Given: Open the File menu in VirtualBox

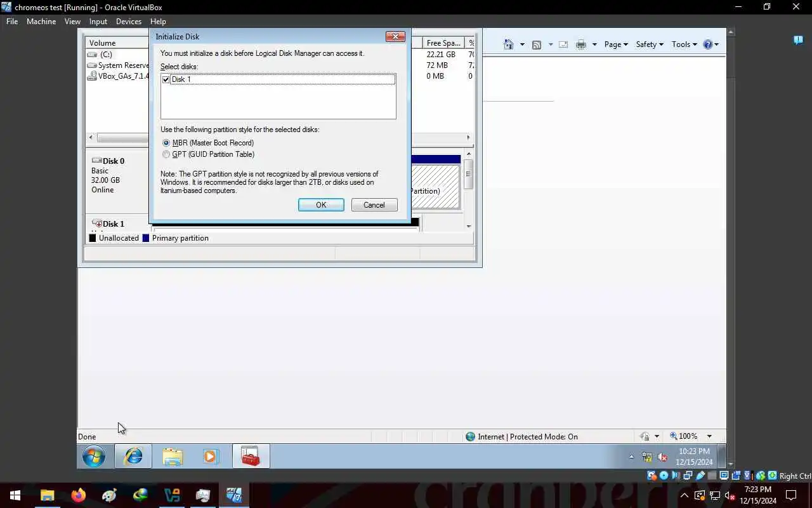Looking at the screenshot, I should click(x=12, y=22).
